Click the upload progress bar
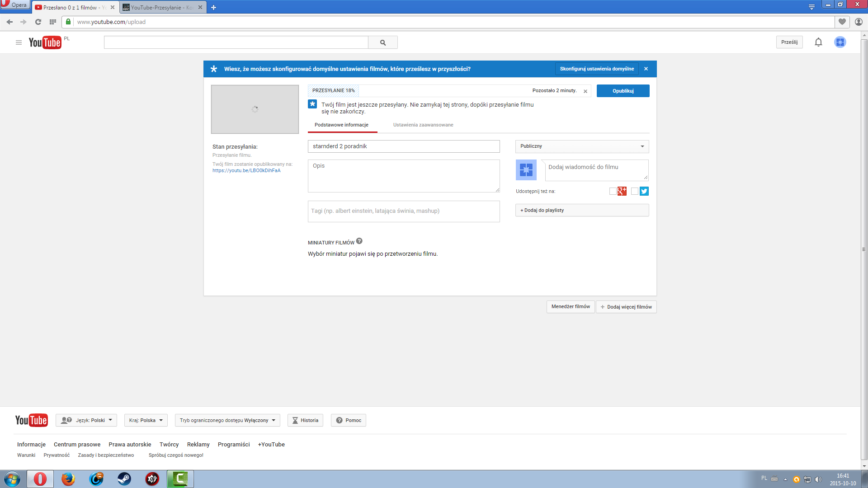The image size is (868, 488). tap(449, 91)
